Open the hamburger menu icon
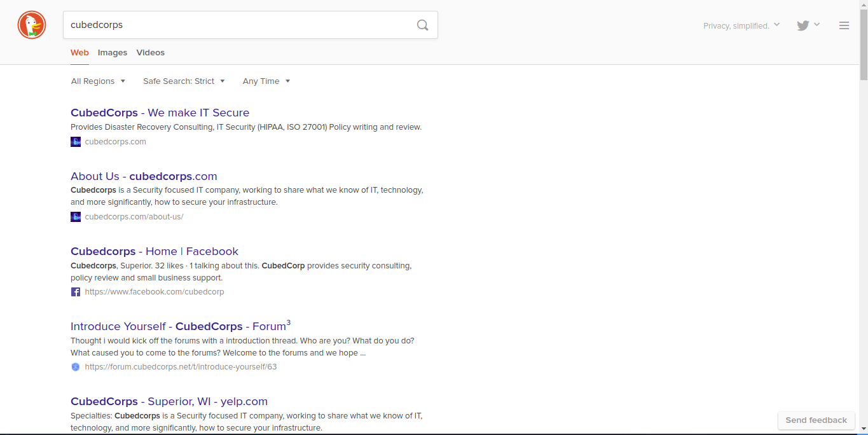This screenshot has width=868, height=435. (x=844, y=25)
